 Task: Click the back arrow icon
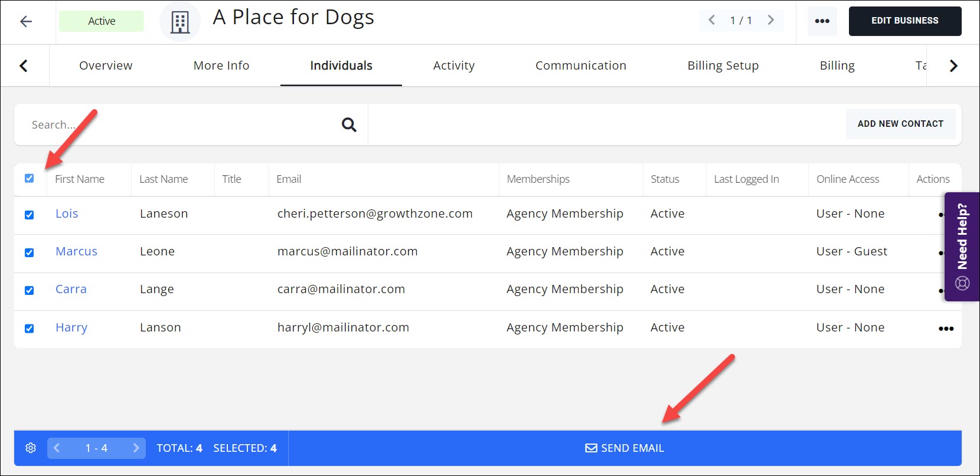tap(26, 22)
